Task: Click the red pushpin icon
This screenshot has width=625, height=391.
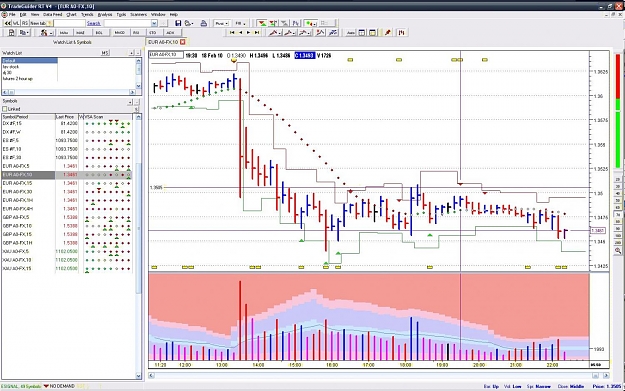Action: 387,33
